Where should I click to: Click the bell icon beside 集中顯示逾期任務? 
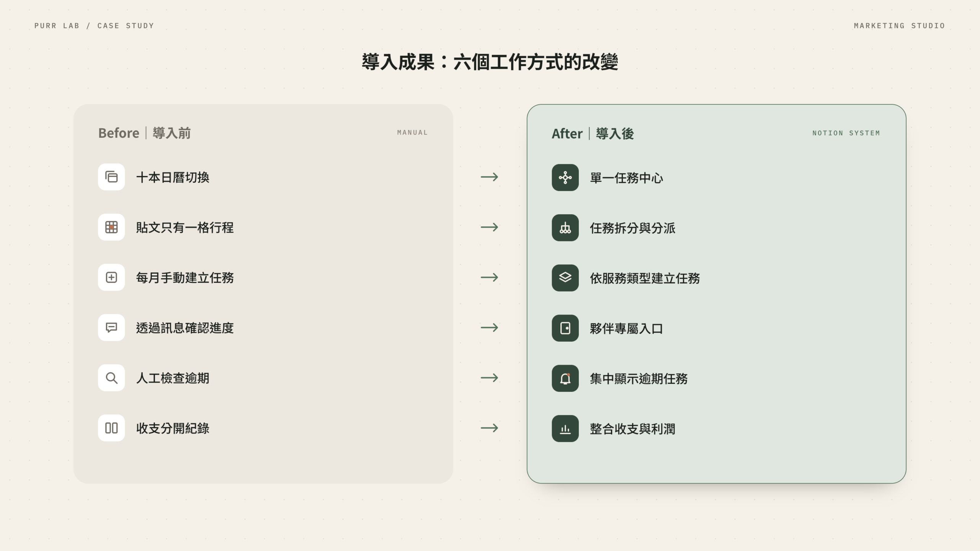(565, 378)
